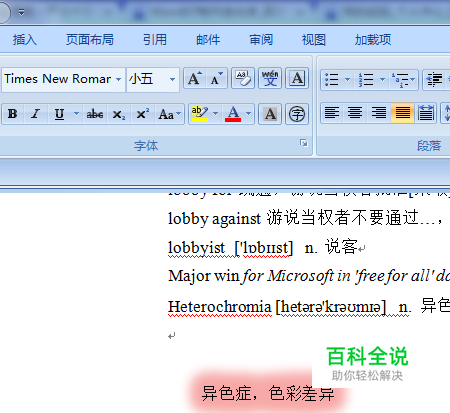The image size is (450, 413).
Task: Click the word "lobbyist" in the document
Action: pyautogui.click(x=197, y=248)
